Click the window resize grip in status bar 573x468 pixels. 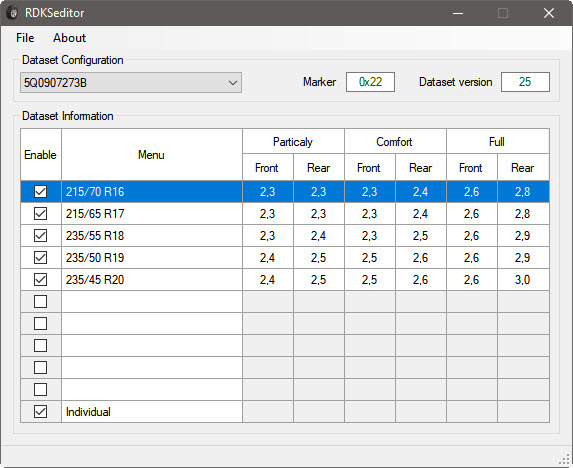coord(565,460)
